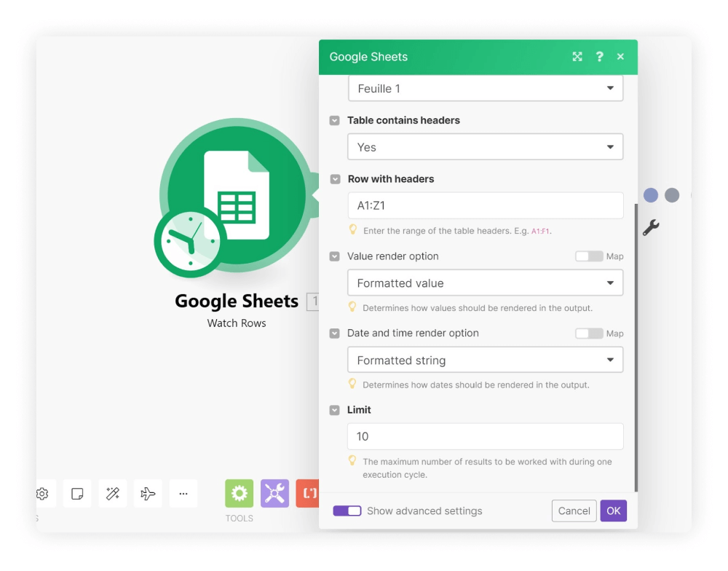The image size is (728, 571).
Task: Click the OK button
Action: pyautogui.click(x=613, y=511)
